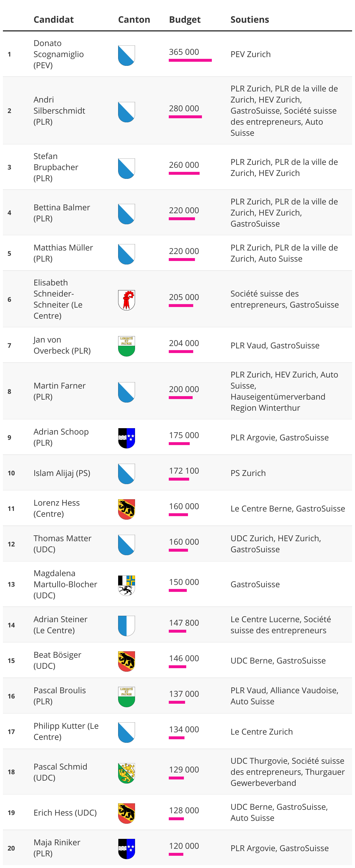The image size is (355, 868).
Task: Sort by the Candidat column header
Action: point(54,20)
